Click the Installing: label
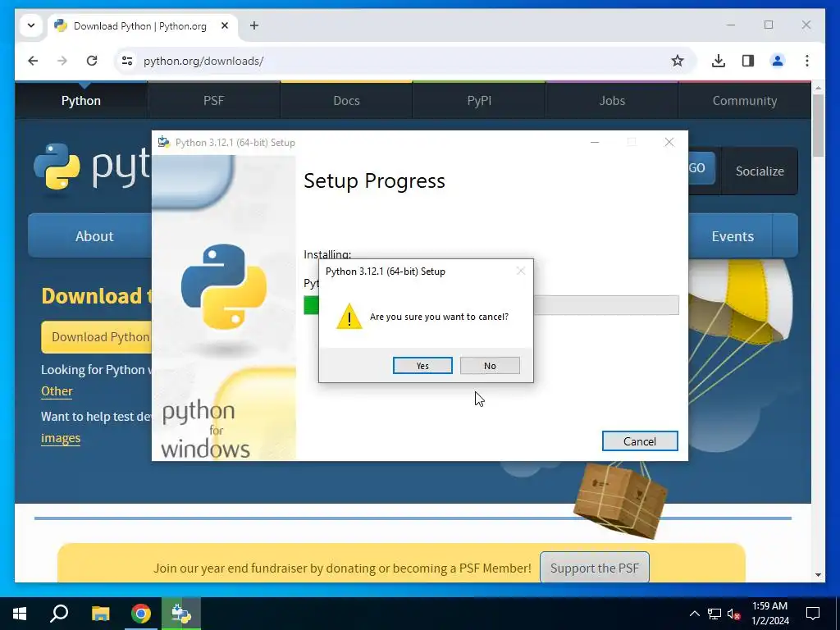The width and height of the screenshot is (840, 630). coord(327,254)
